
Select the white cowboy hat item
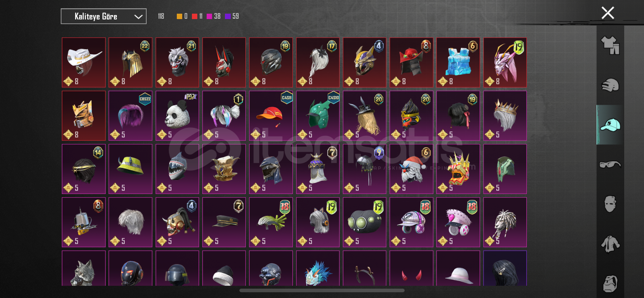pyautogui.click(x=84, y=62)
